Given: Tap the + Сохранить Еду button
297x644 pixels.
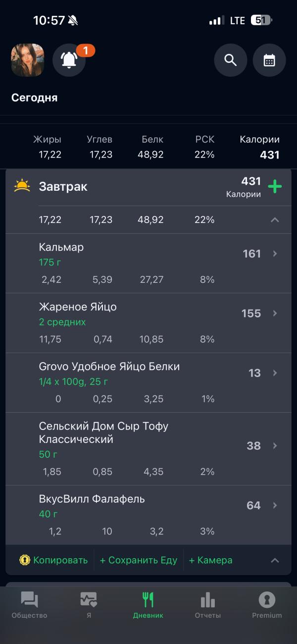Looking at the screenshot, I should pos(138,560).
